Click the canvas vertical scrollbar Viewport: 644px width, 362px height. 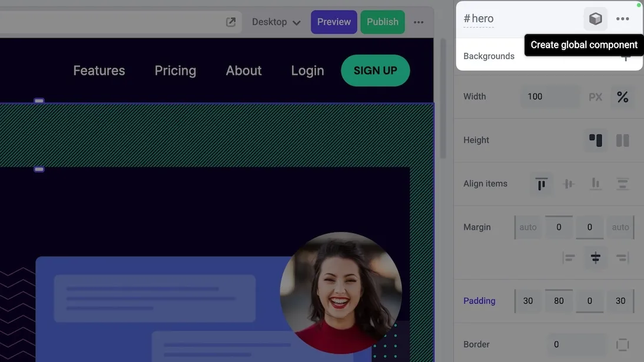tap(443, 99)
